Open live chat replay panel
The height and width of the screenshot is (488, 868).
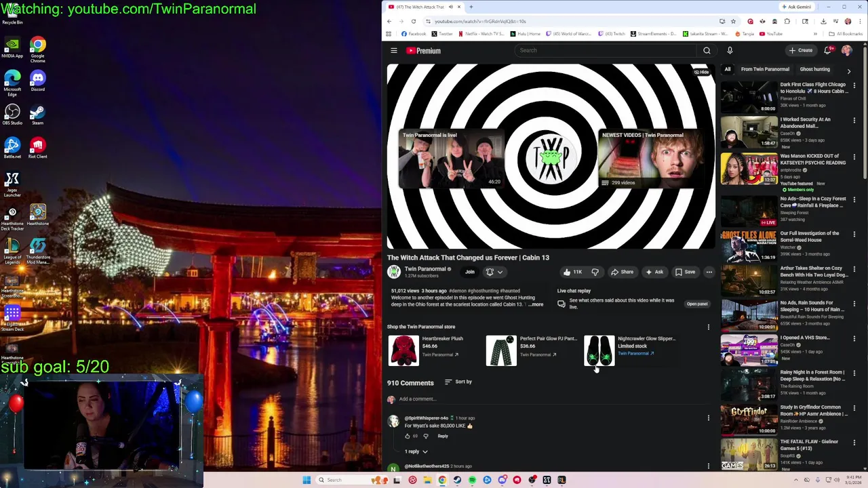click(697, 304)
